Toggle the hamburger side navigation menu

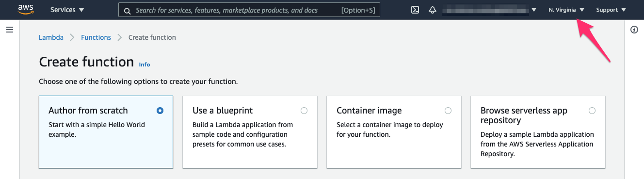click(x=9, y=30)
